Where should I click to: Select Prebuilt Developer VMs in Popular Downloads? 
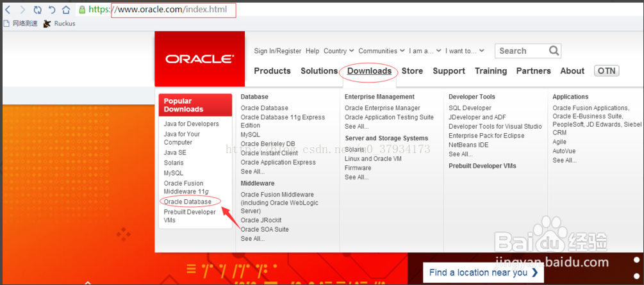coord(190,216)
